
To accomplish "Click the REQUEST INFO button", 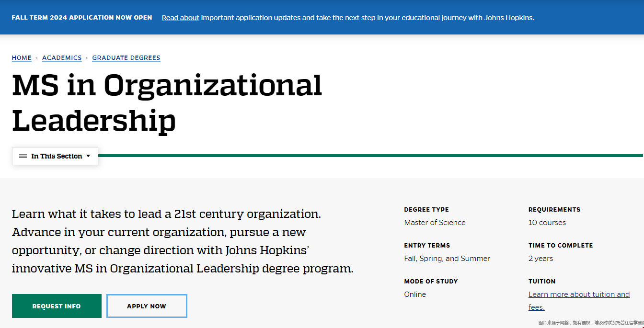I will (57, 306).
